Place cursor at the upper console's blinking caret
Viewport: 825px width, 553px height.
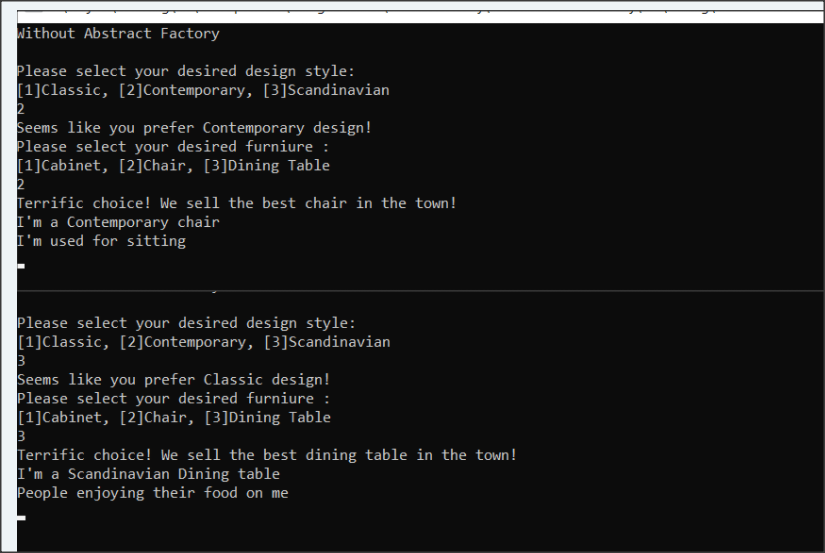21,266
